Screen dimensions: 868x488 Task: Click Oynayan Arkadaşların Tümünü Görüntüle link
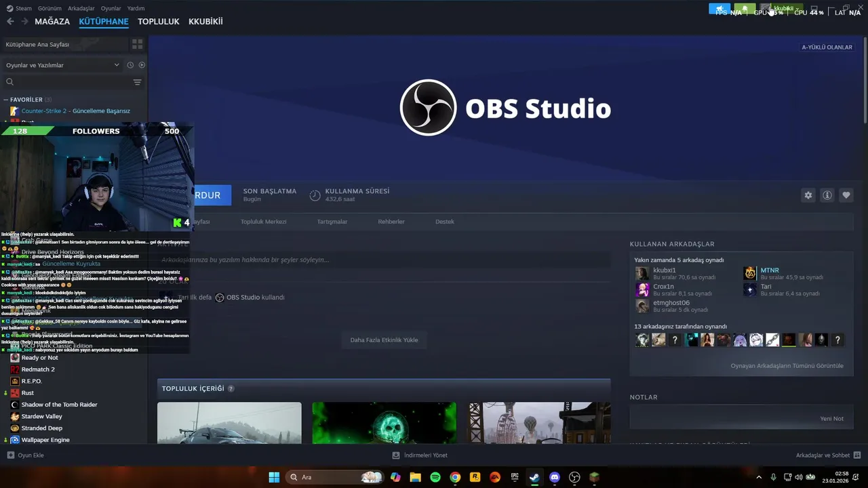(787, 366)
